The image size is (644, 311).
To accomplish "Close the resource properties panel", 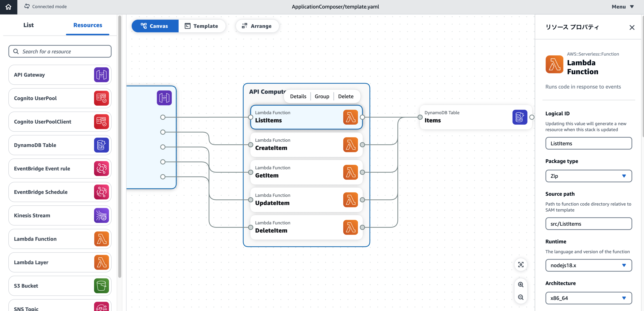I will [x=632, y=28].
